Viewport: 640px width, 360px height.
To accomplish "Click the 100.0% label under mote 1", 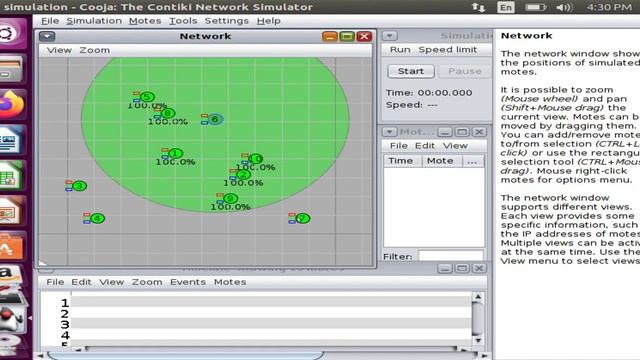I will 176,162.
